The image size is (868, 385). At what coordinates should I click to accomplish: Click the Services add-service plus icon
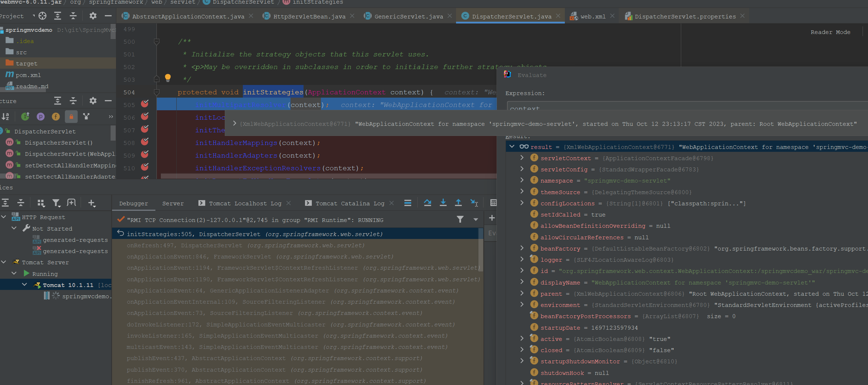click(92, 203)
